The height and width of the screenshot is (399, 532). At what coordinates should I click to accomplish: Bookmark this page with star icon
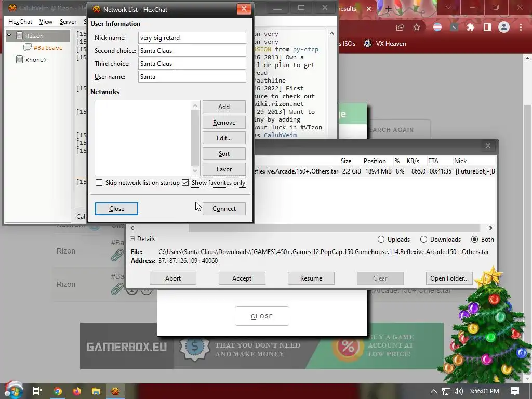[417, 28]
